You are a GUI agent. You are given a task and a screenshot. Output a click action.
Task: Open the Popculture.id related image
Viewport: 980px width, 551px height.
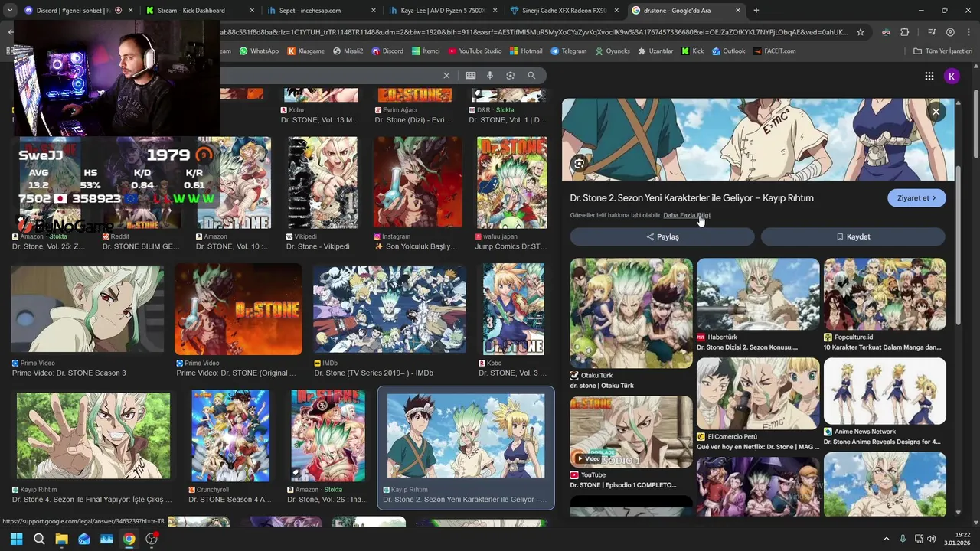(x=884, y=294)
